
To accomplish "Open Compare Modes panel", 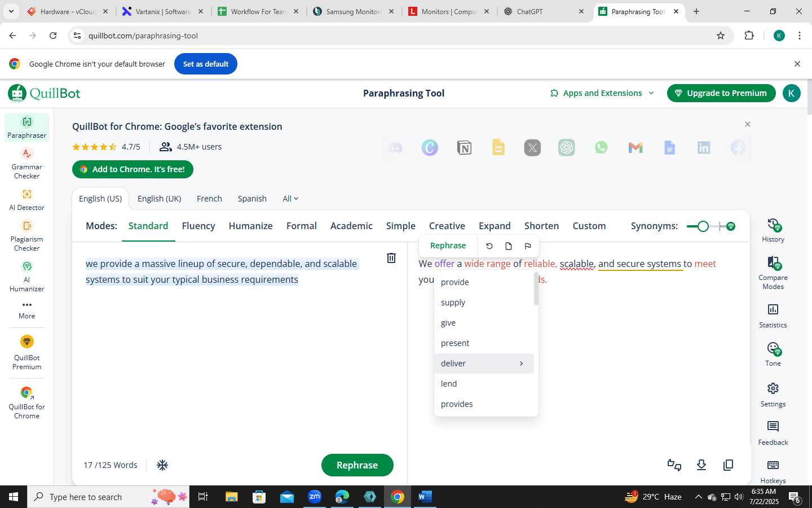I will tap(773, 273).
